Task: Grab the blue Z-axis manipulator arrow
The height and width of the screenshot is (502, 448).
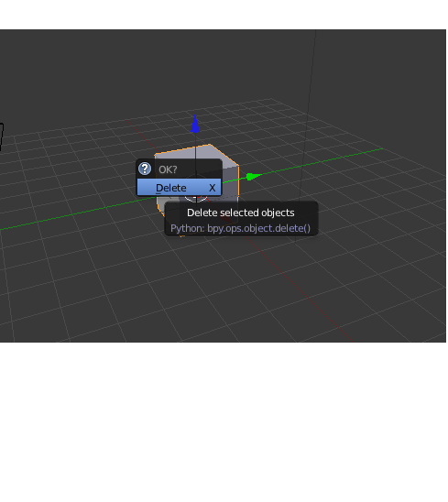Action: (195, 125)
